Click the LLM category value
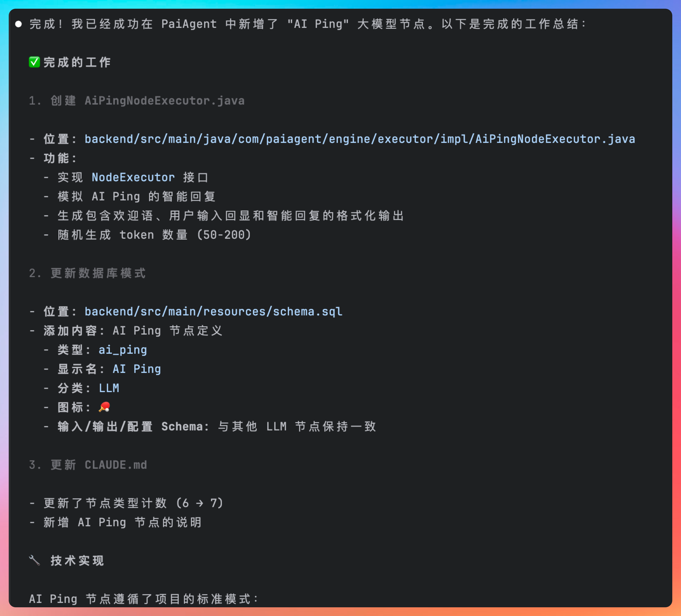Image resolution: width=681 pixels, height=616 pixels. (x=109, y=388)
